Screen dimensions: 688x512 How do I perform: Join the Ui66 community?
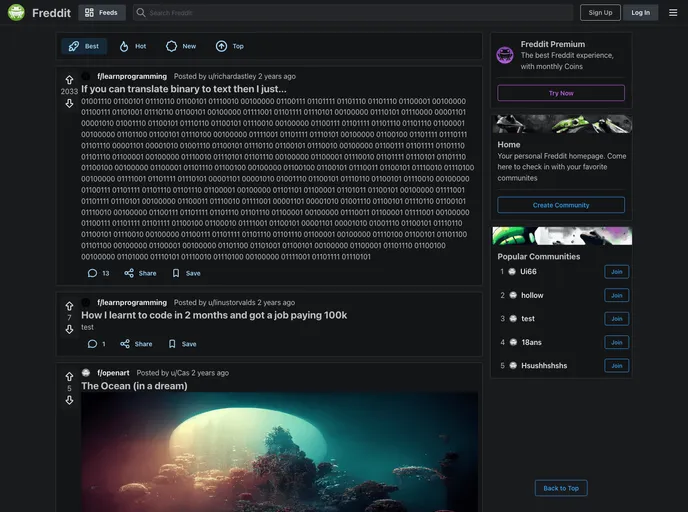click(x=616, y=272)
